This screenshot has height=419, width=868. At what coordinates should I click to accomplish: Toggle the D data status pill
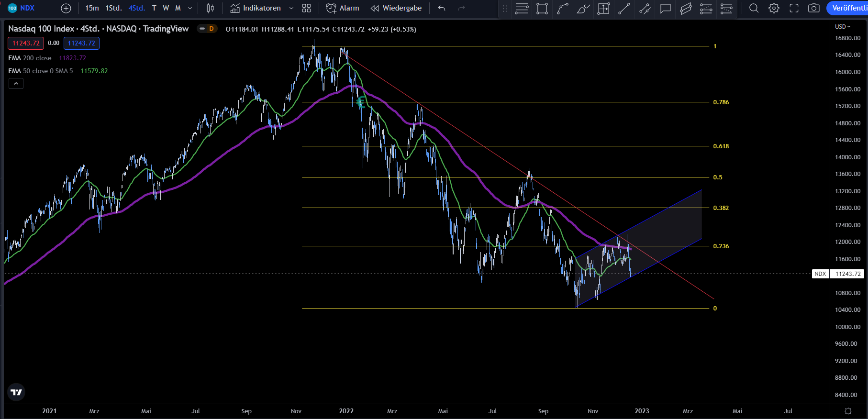coord(207,29)
